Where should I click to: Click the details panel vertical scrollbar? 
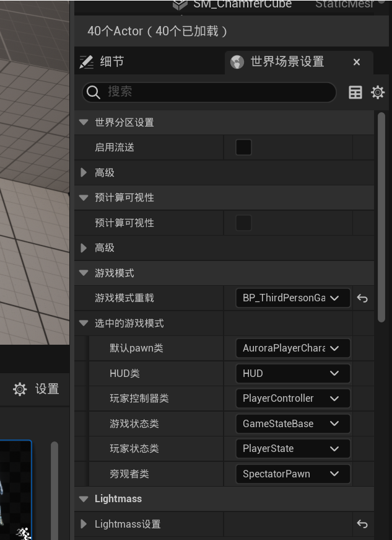381,217
